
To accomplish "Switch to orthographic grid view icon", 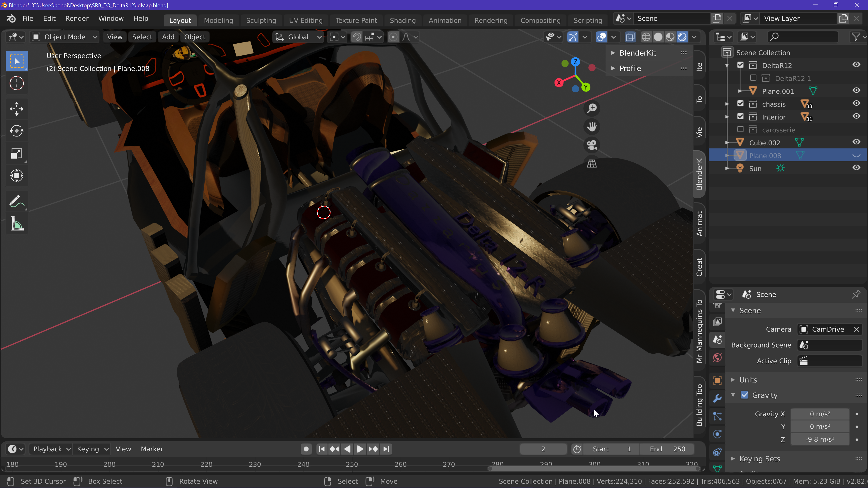I will coord(592,164).
